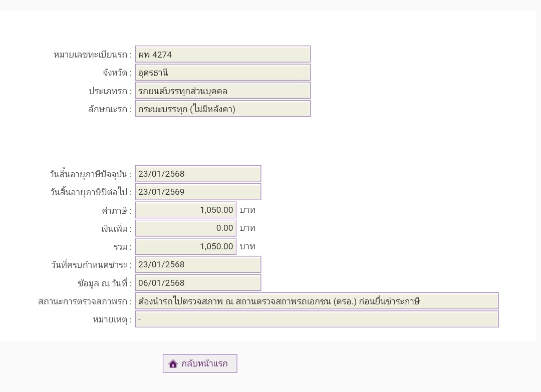Click the รวม total amount field
The height and width of the screenshot is (392, 541).
(x=186, y=246)
